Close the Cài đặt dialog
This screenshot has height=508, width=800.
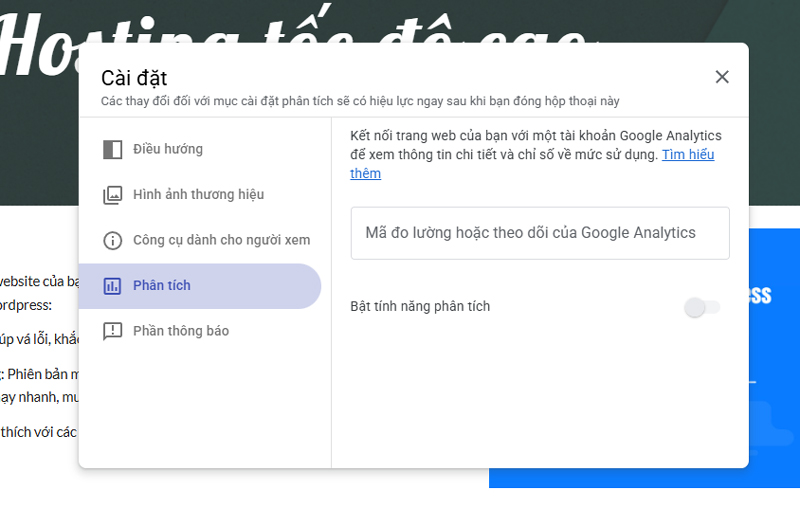[x=721, y=77]
